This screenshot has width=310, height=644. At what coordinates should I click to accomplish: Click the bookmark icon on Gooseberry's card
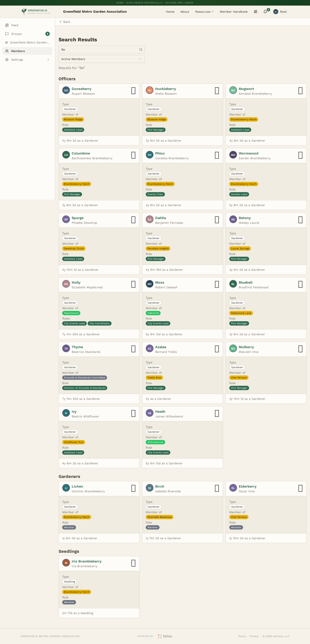pyautogui.click(x=133, y=90)
